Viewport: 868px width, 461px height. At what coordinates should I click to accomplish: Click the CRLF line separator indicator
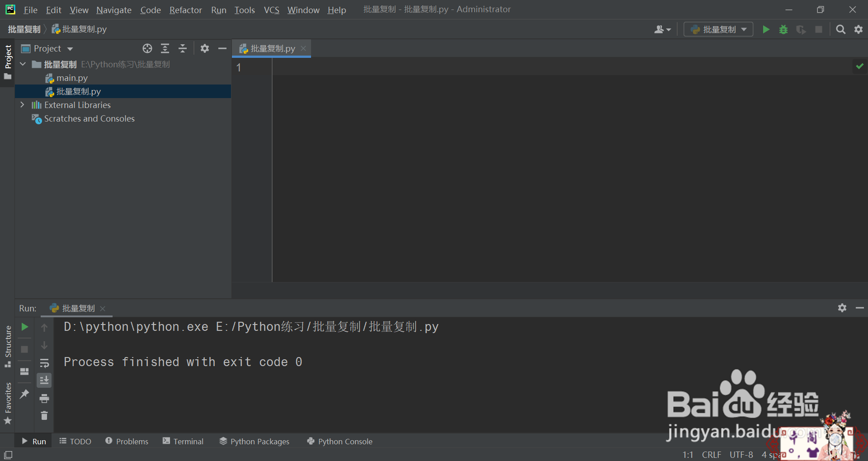coord(711,455)
